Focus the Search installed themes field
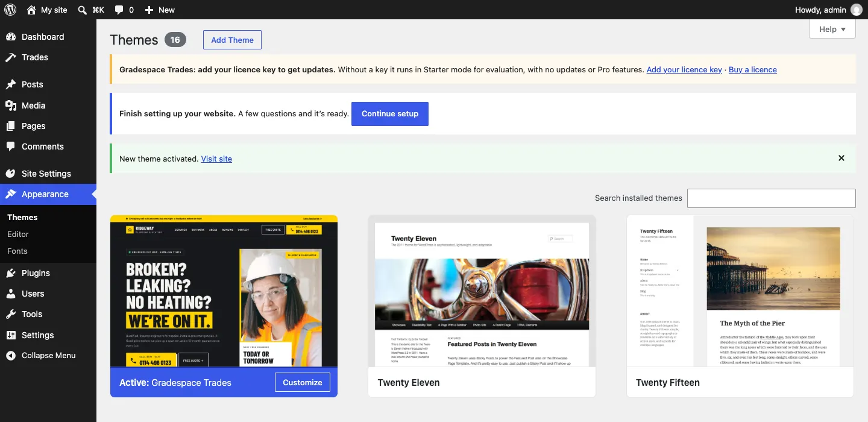The image size is (868, 422). tap(772, 198)
